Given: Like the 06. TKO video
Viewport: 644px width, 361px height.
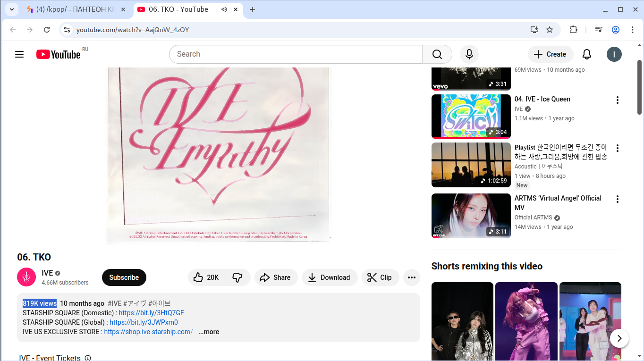Looking at the screenshot, I should tap(207, 277).
